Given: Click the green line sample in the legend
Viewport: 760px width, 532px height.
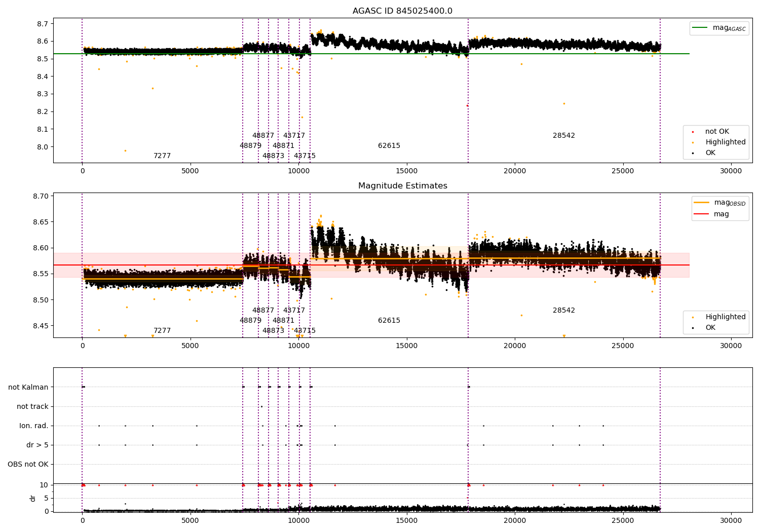Looking at the screenshot, I should [700, 28].
